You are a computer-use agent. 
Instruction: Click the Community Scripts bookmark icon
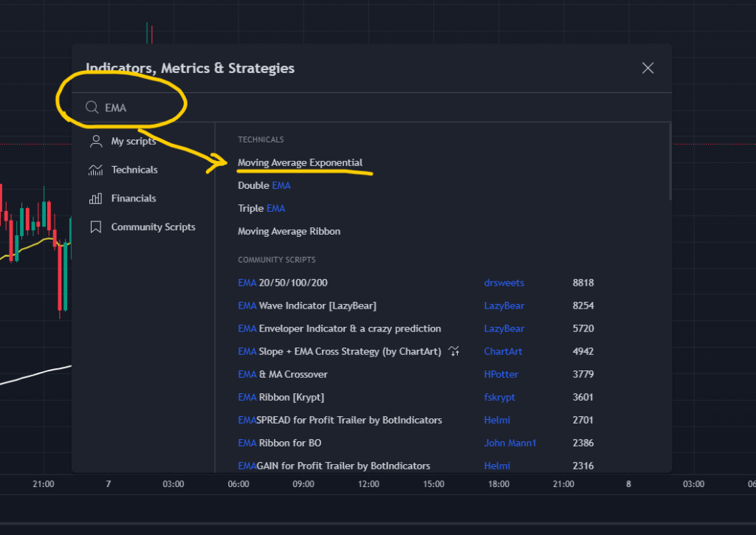95,227
